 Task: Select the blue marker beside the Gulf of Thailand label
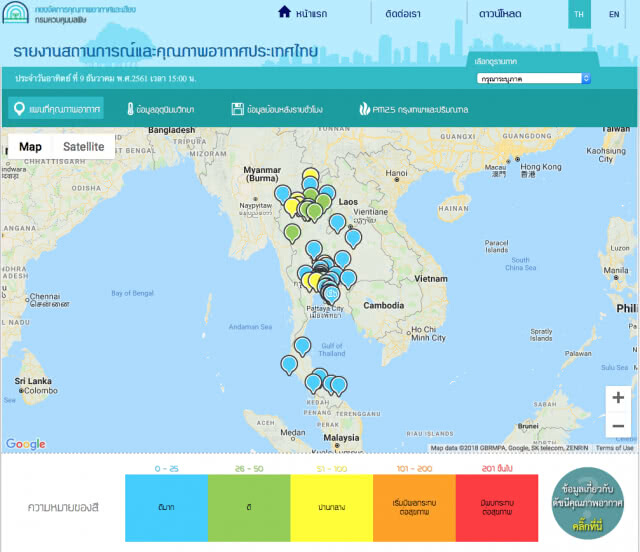pyautogui.click(x=302, y=346)
